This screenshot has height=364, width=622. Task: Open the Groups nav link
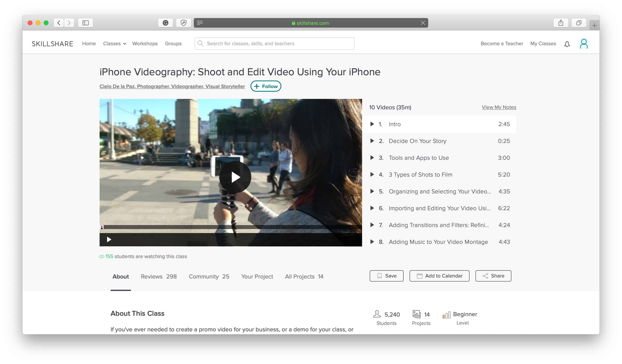(x=173, y=43)
